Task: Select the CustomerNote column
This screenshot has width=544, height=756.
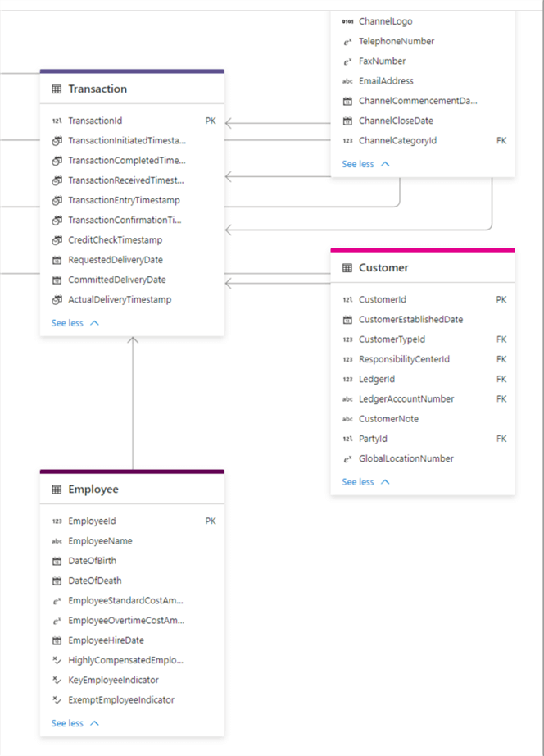Action: [423, 419]
